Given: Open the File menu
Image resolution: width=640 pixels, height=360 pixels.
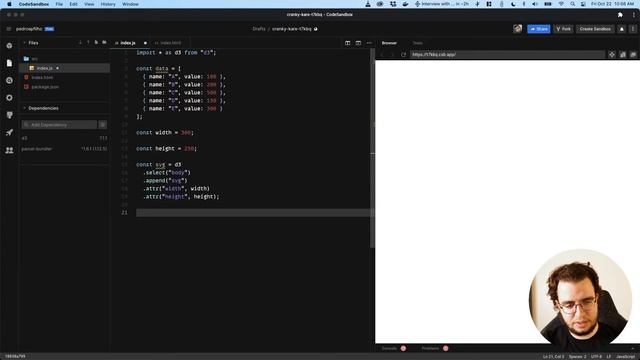Looking at the screenshot, I should (x=59, y=4).
